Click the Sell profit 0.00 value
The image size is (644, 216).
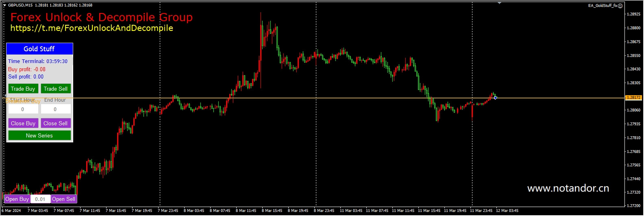pyautogui.click(x=26, y=76)
